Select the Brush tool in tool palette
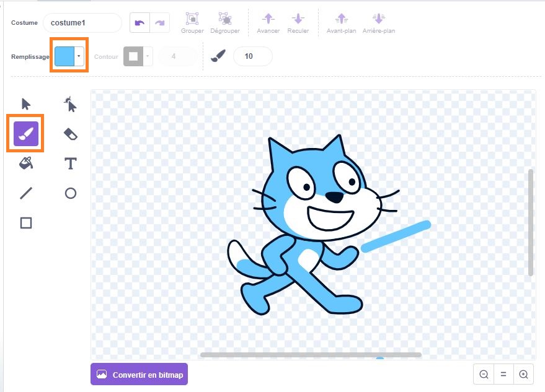The height and width of the screenshot is (392, 545). pyautogui.click(x=25, y=134)
